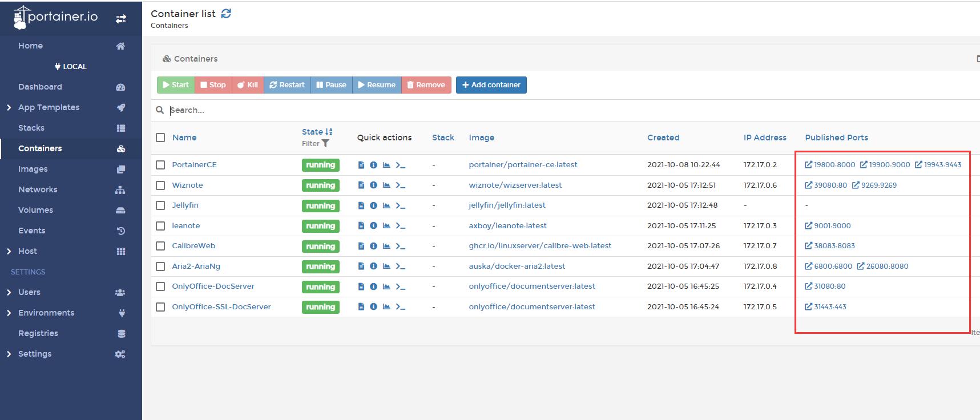Click the State filter funnel icon
This screenshot has height=420, width=980.
(325, 144)
